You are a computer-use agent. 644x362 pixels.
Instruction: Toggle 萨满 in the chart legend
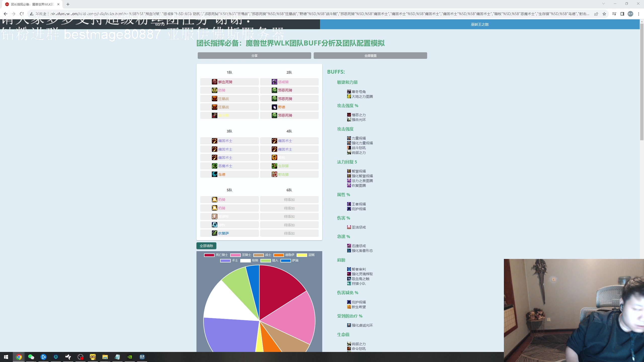click(x=290, y=260)
